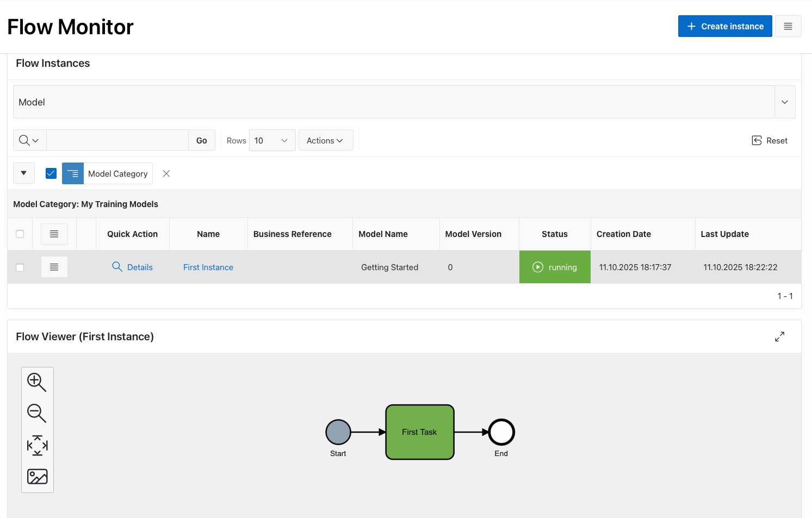Viewport: 812px width, 518px height.
Task: Click the zoom in magnifier icon
Action: point(36,382)
